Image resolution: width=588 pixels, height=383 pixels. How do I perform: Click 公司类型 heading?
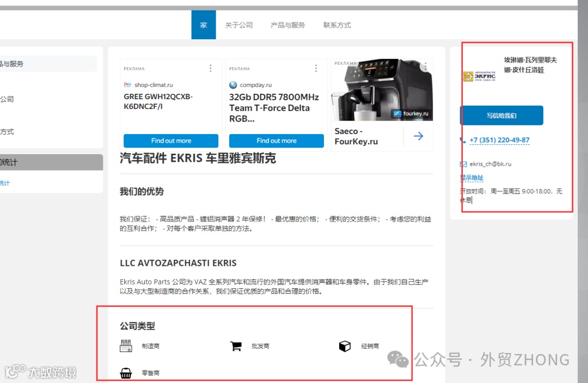(x=138, y=326)
